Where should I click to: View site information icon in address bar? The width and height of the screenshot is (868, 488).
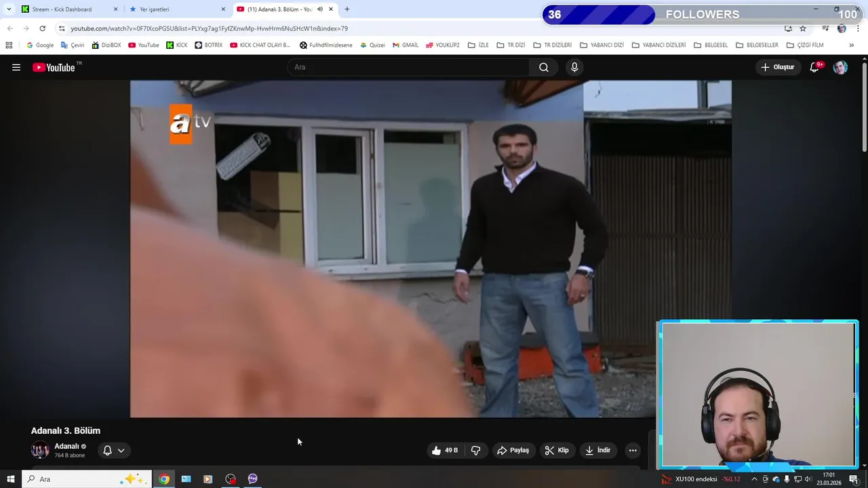(x=62, y=28)
